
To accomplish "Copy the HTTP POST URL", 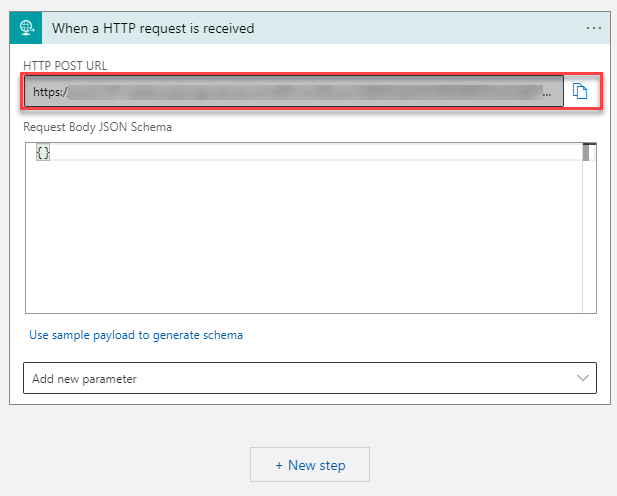I will click(x=580, y=92).
